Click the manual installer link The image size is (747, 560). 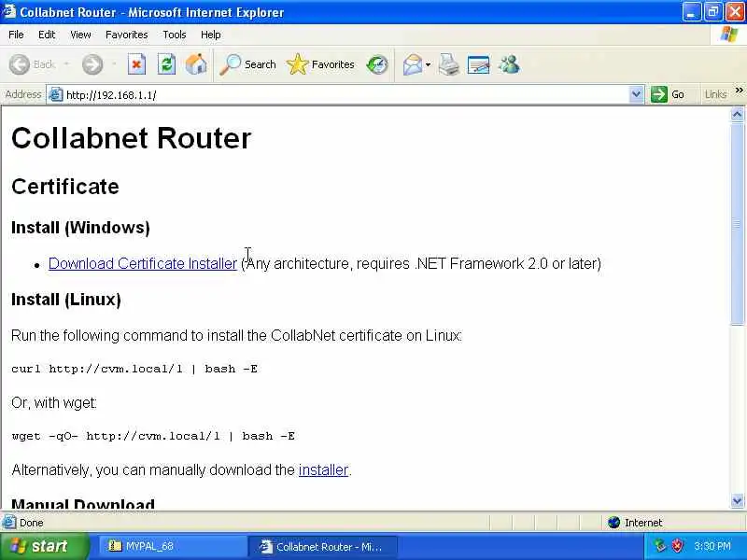(x=323, y=470)
